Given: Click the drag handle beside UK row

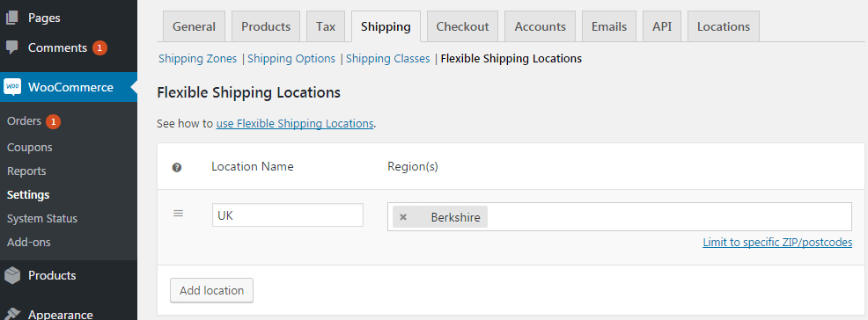Looking at the screenshot, I should coord(178,214).
